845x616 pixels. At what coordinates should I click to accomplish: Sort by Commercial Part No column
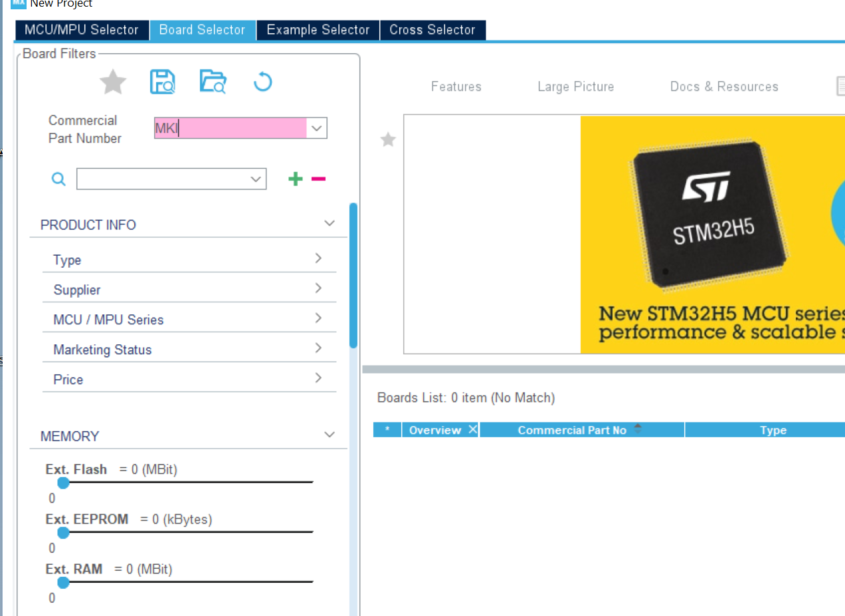[638, 429]
